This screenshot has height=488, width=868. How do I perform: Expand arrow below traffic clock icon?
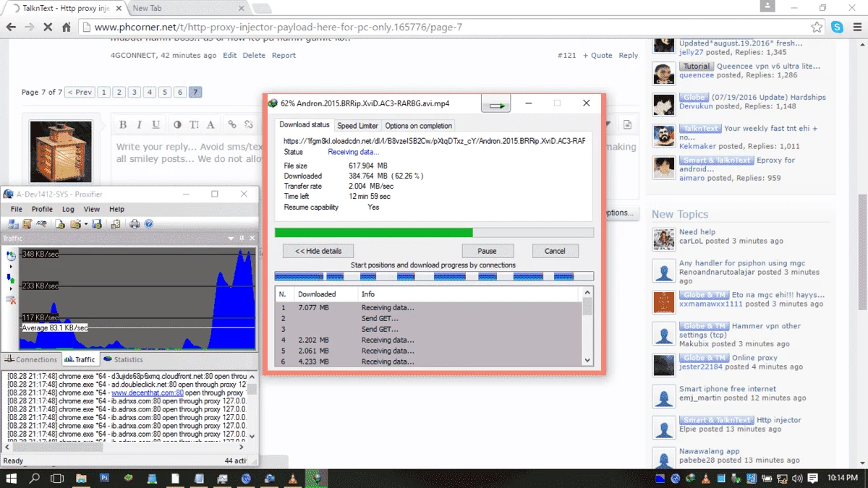click(11, 267)
